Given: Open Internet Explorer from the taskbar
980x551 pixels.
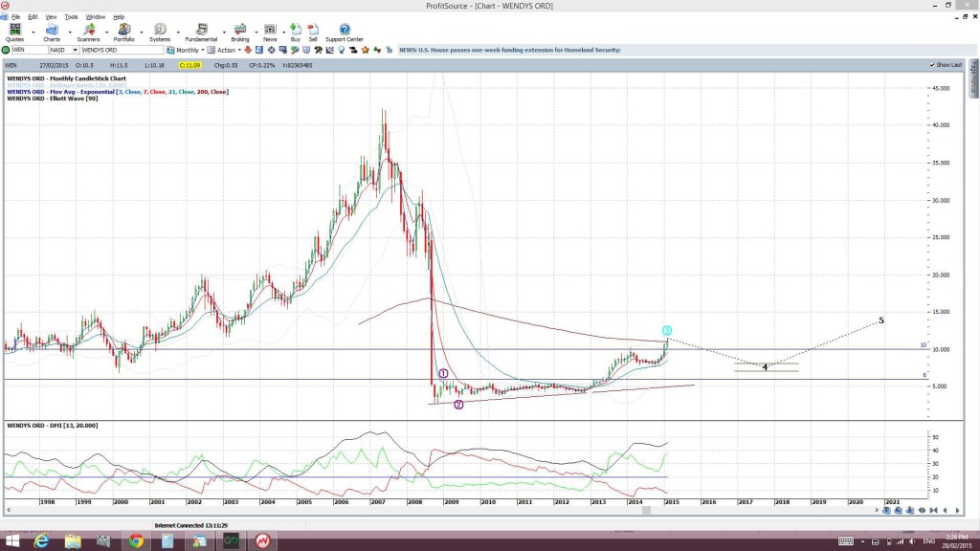Looking at the screenshot, I should pyautogui.click(x=41, y=541).
